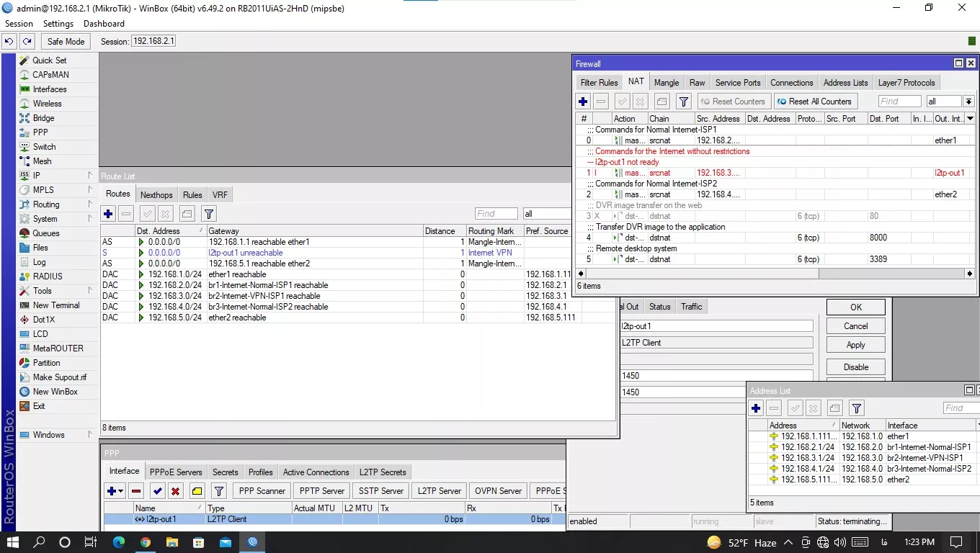Open the Wireless sidebar item
980x553 pixels.
pos(48,104)
